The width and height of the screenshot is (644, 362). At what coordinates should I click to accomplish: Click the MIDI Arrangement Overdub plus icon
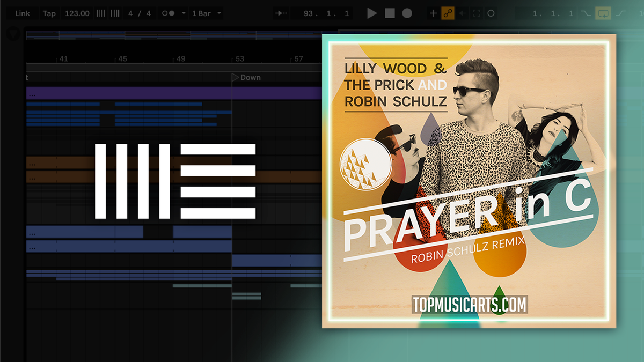point(434,13)
